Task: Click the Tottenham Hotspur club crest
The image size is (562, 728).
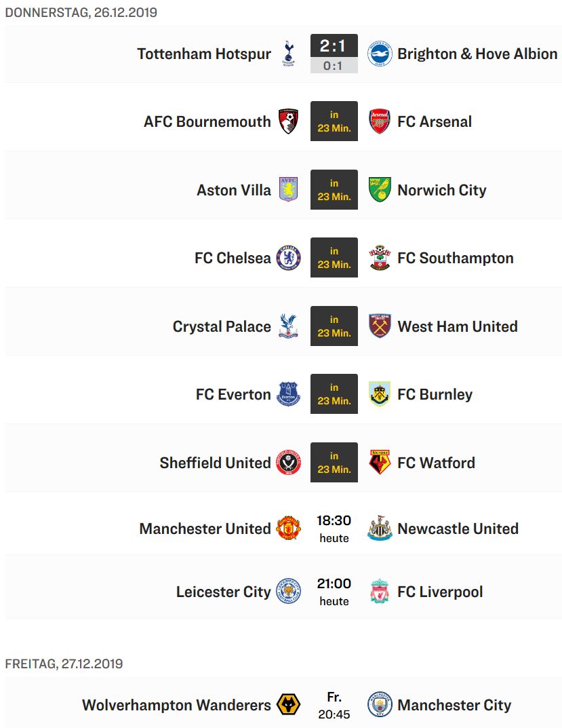Action: coord(288,54)
